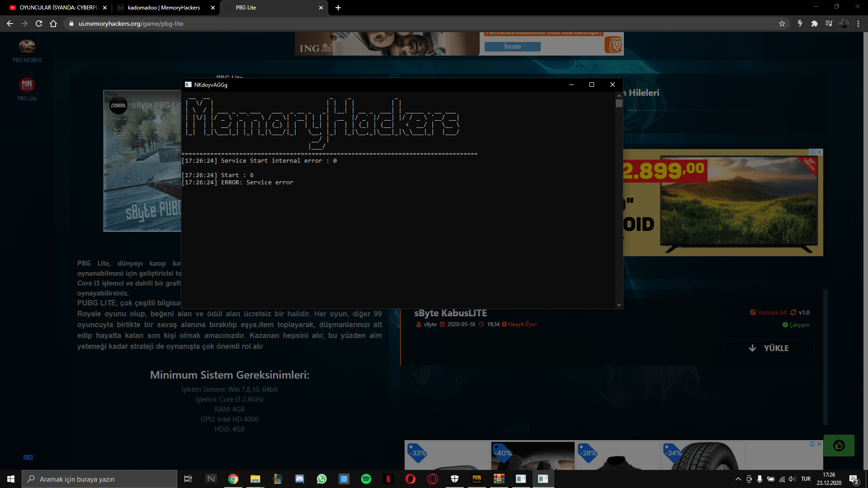Click the lightning bolt extension icon
Image resolution: width=868 pixels, height=488 pixels.
tap(800, 23)
